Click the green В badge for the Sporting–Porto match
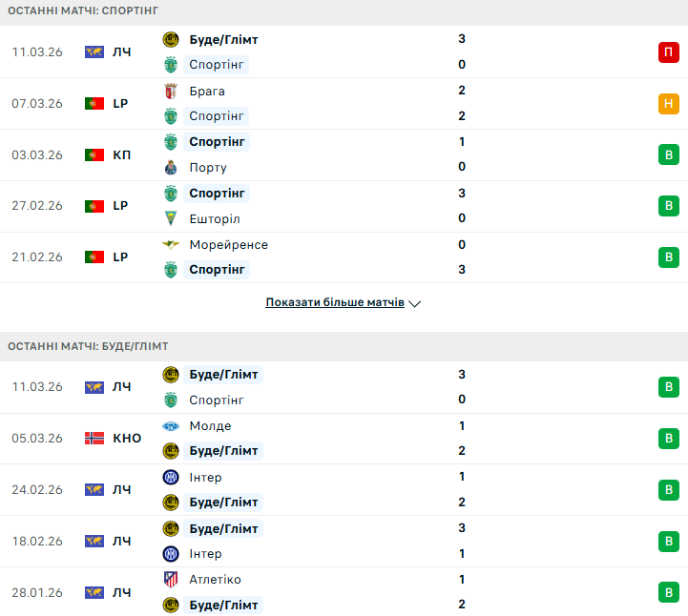 click(x=668, y=154)
